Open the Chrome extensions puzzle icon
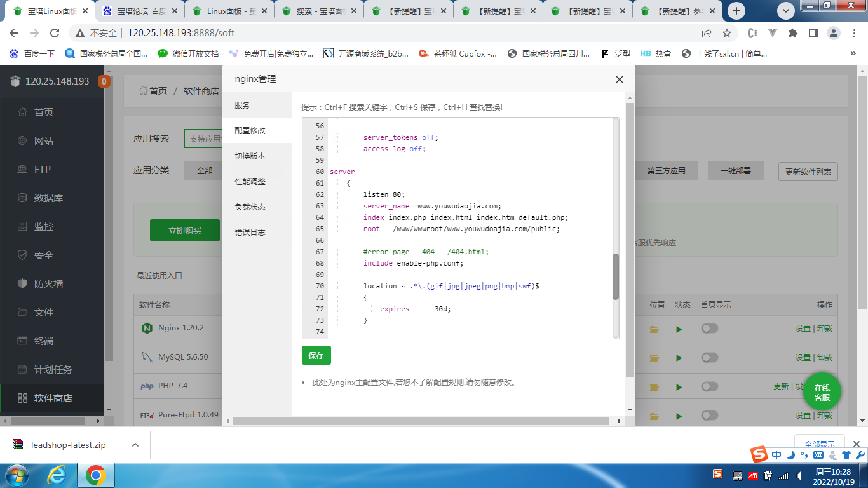Viewport: 868px width, 488px height. (x=792, y=33)
